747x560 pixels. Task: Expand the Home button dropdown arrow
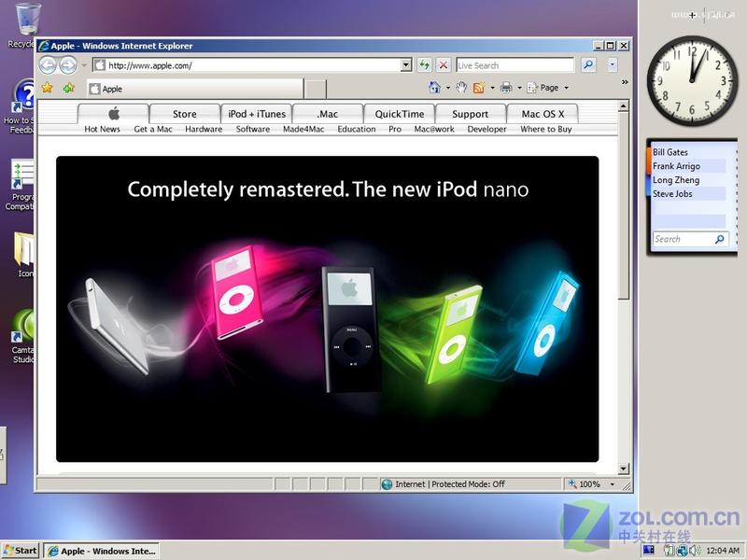coord(448,88)
